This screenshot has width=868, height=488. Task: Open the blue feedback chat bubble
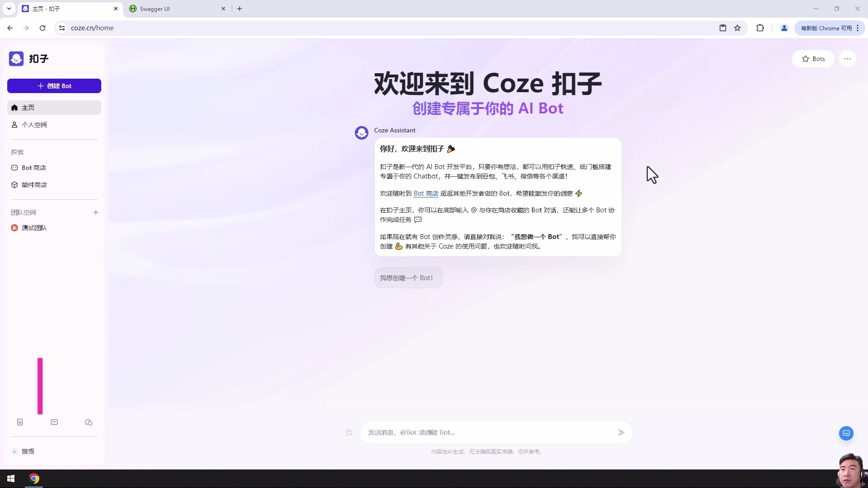pyautogui.click(x=846, y=433)
